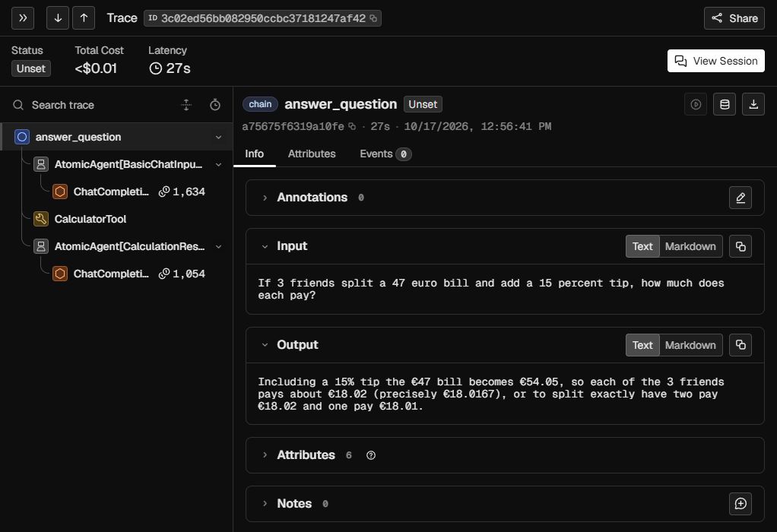Copy the Output text

pyautogui.click(x=741, y=345)
